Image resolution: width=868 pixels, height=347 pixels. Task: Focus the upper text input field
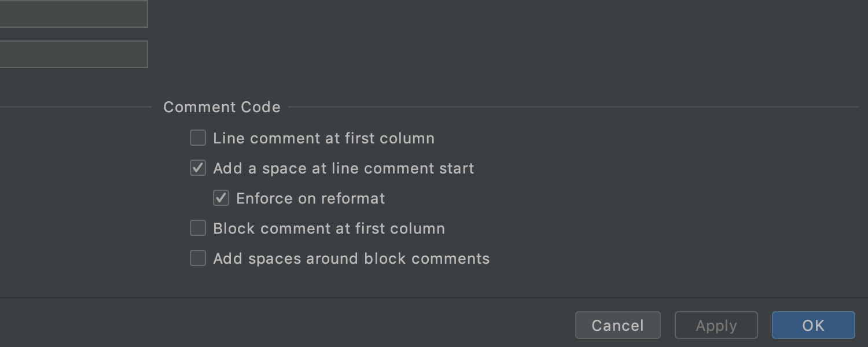[x=73, y=13]
